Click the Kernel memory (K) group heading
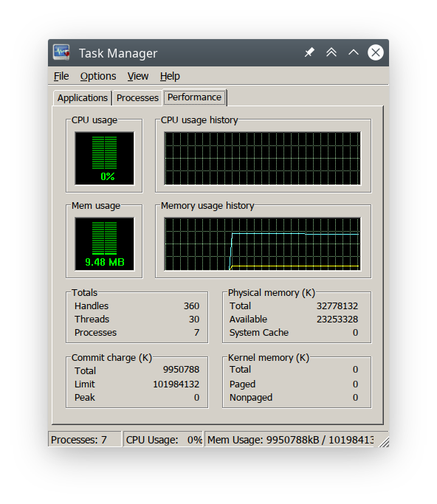This screenshot has height=504, width=437. [x=269, y=357]
